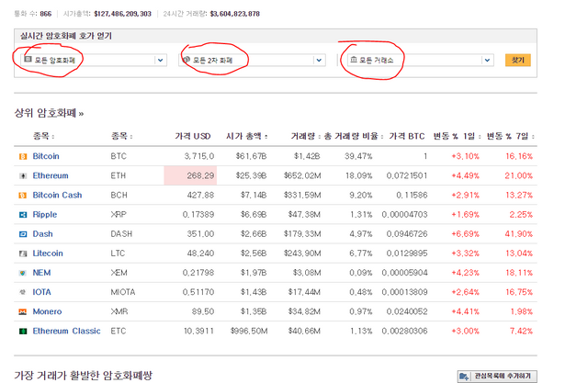Sort by 변동 % 1일 column header
The image size is (588, 383).
[457, 136]
